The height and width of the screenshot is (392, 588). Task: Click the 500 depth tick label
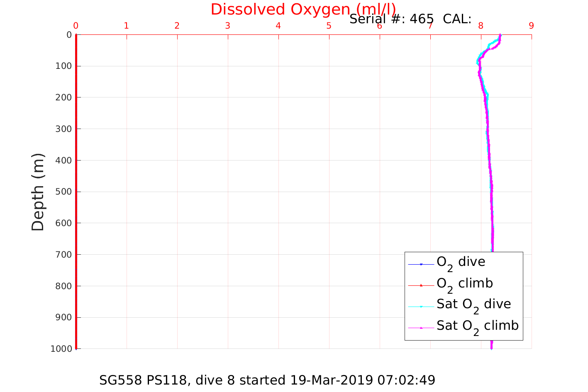63,192
